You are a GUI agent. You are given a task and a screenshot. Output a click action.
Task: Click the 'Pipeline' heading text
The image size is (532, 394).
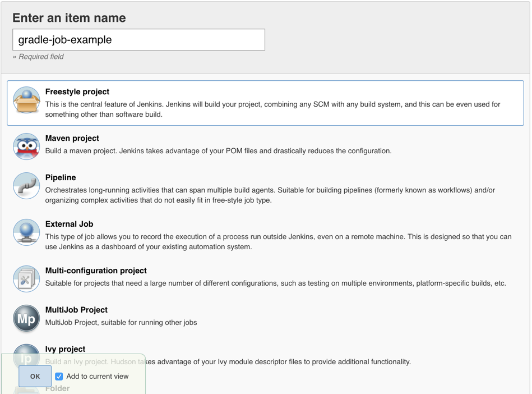[61, 177]
